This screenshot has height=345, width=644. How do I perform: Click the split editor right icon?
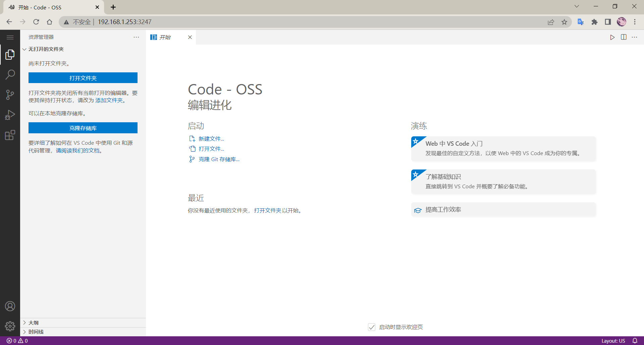(x=624, y=37)
